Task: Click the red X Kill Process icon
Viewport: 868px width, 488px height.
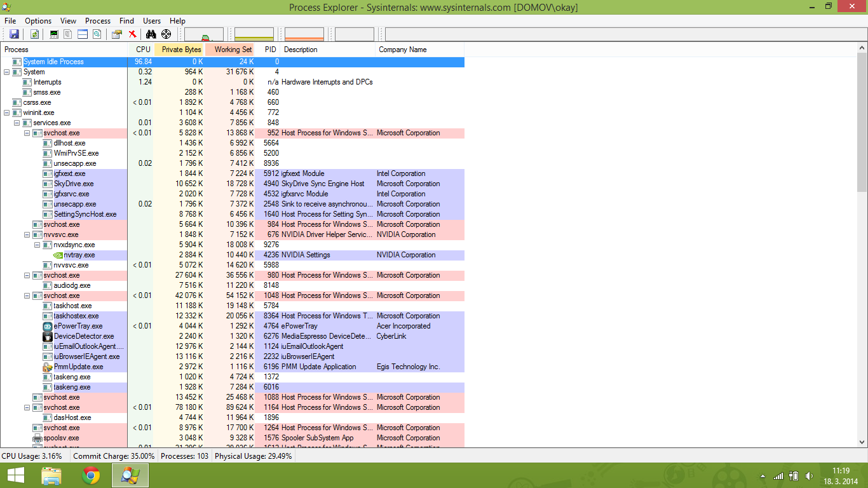Action: (132, 34)
